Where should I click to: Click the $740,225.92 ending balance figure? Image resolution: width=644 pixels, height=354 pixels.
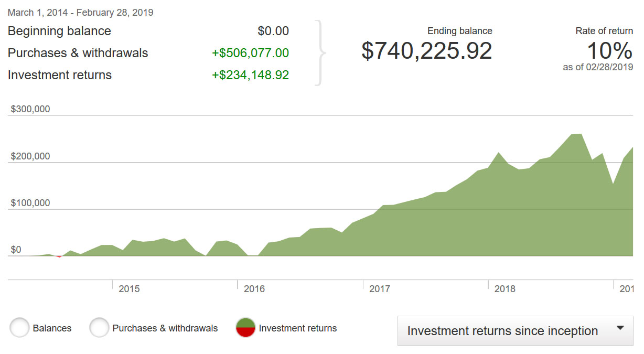point(426,51)
